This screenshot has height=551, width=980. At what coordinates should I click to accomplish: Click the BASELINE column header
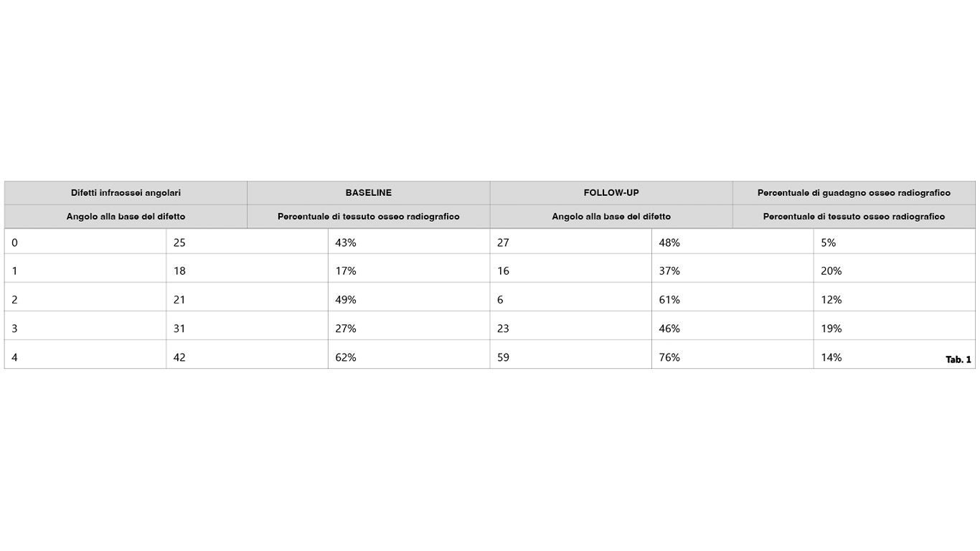(369, 193)
